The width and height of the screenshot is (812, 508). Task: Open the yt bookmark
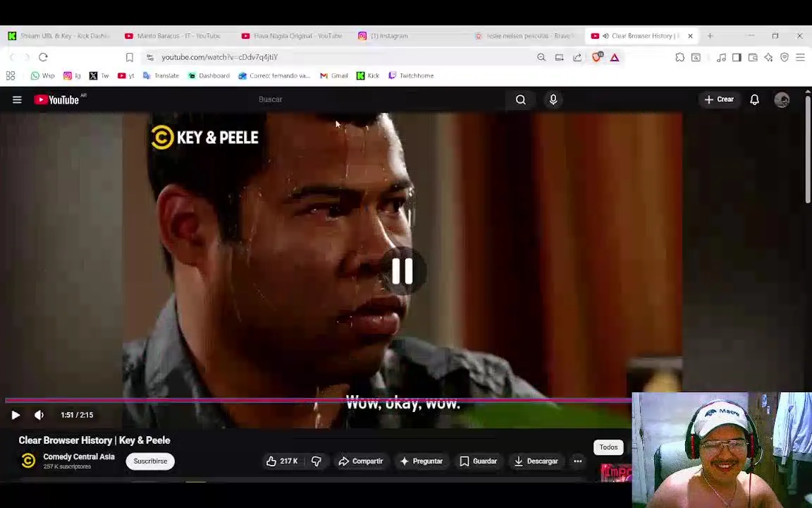click(126, 75)
